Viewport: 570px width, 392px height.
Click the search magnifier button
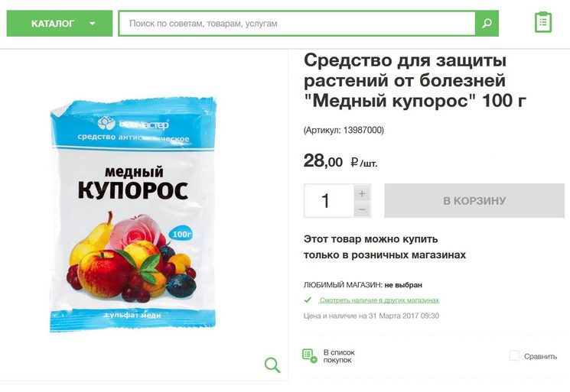(x=487, y=24)
